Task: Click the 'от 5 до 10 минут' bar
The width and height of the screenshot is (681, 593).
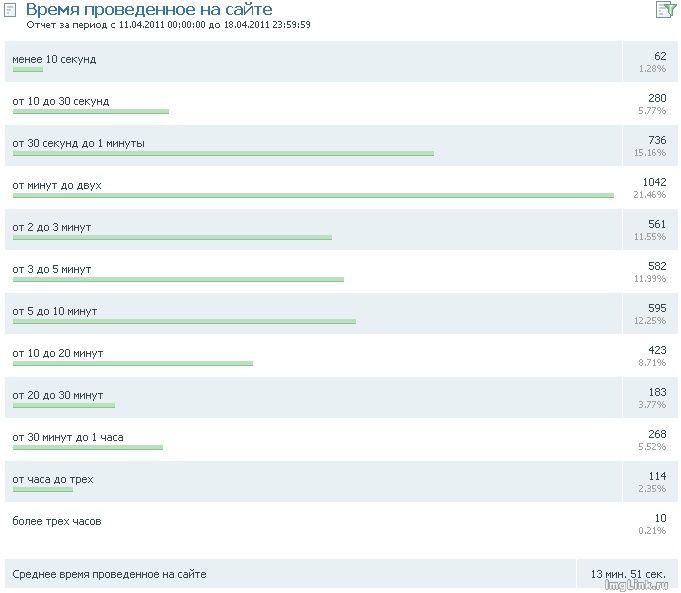Action: click(184, 322)
